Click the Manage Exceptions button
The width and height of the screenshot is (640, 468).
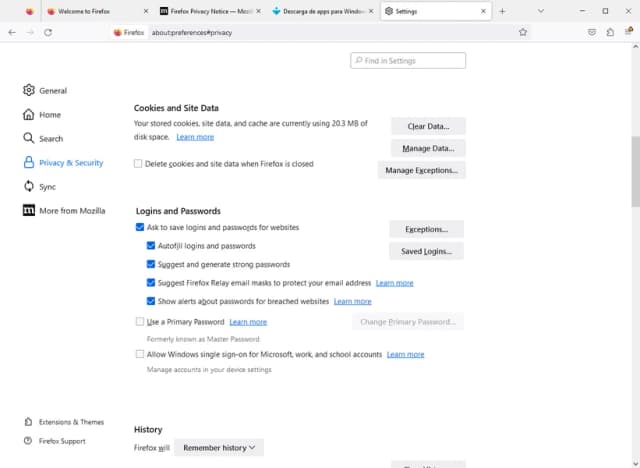[x=422, y=171]
